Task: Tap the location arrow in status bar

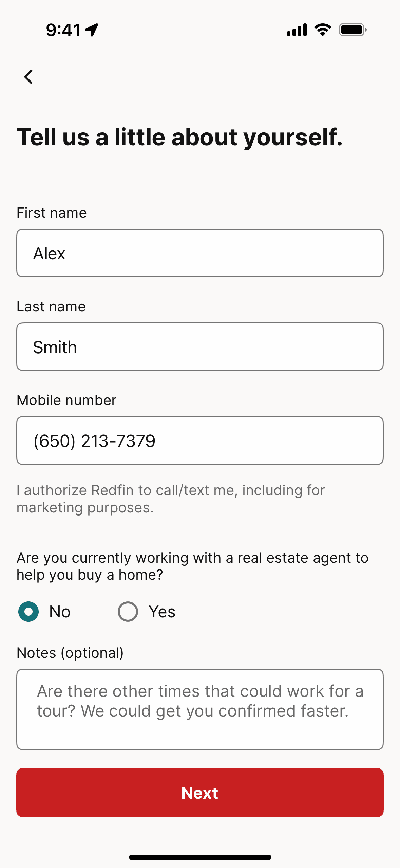Action: click(92, 30)
